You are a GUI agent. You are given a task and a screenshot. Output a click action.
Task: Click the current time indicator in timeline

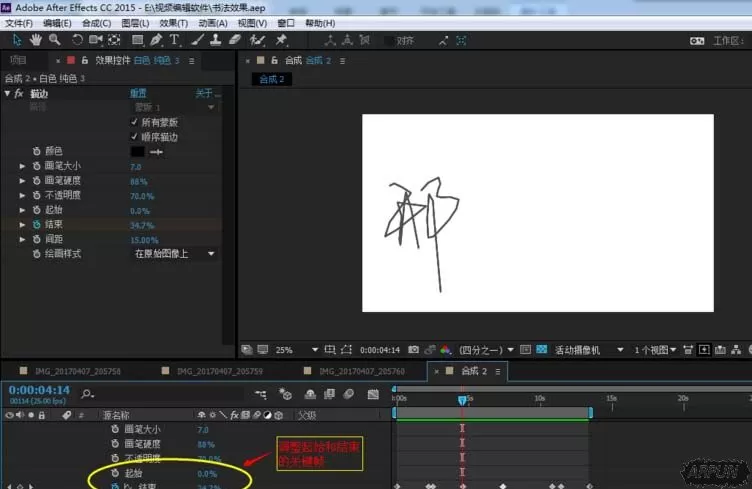(x=462, y=400)
